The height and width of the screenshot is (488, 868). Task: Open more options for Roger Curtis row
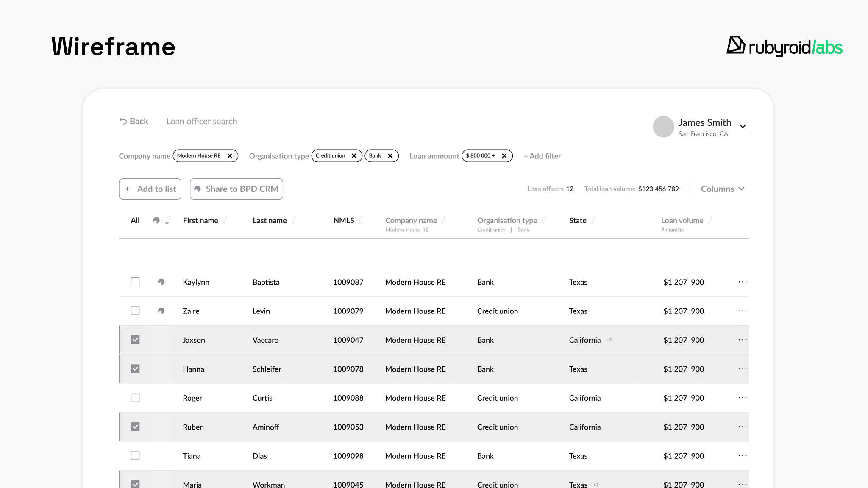point(743,398)
